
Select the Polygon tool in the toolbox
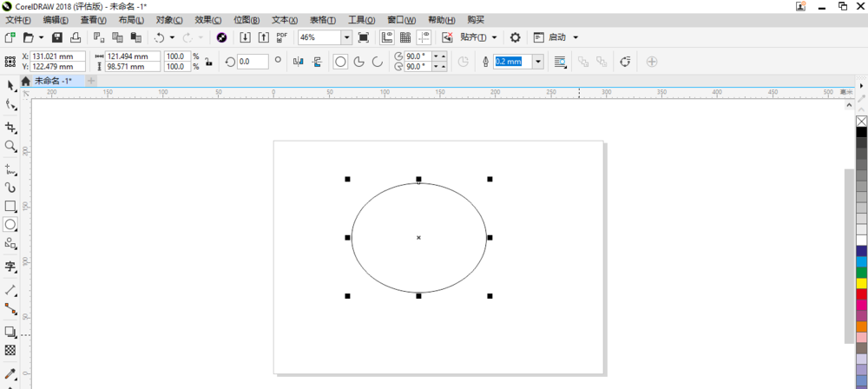click(10, 243)
